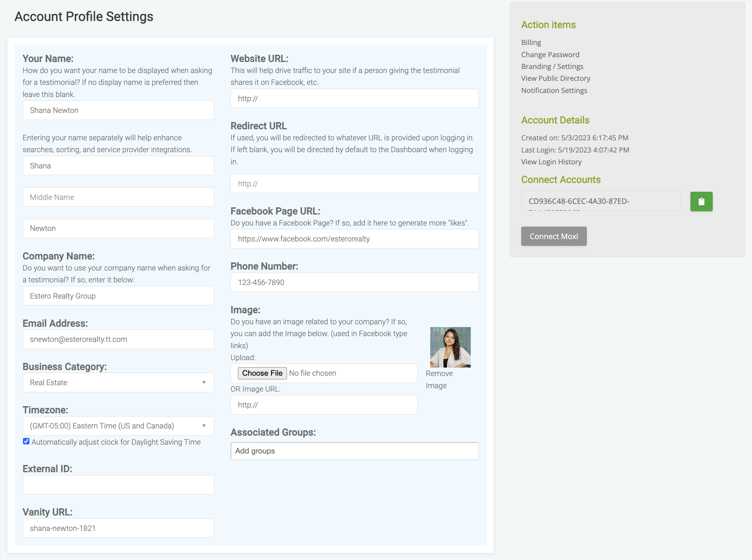
Task: Focus the Website URL field
Action: [x=354, y=99]
